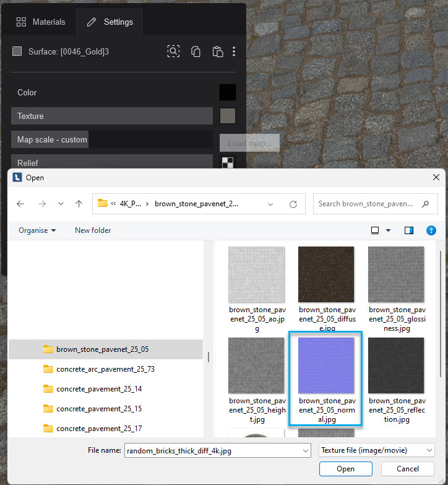Refresh the current folder listing
This screenshot has height=485, width=448.
(293, 204)
